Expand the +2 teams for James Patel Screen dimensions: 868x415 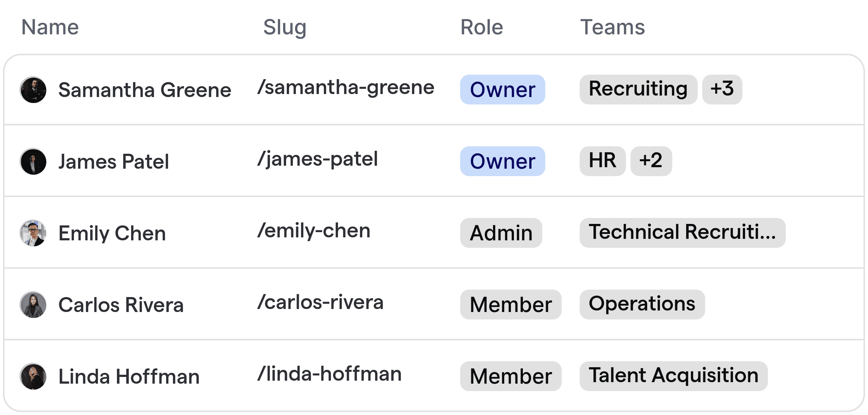click(x=651, y=161)
